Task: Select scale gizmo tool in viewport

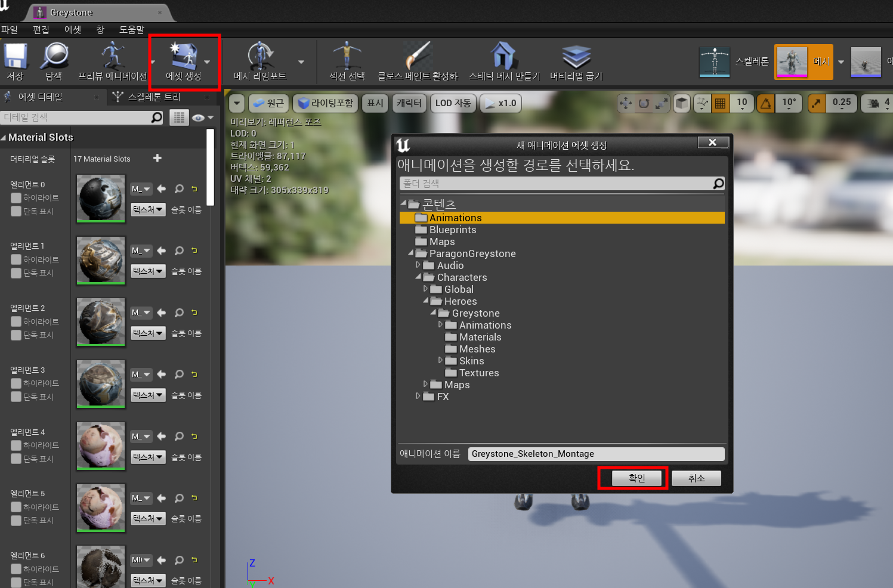Action: pos(661,103)
